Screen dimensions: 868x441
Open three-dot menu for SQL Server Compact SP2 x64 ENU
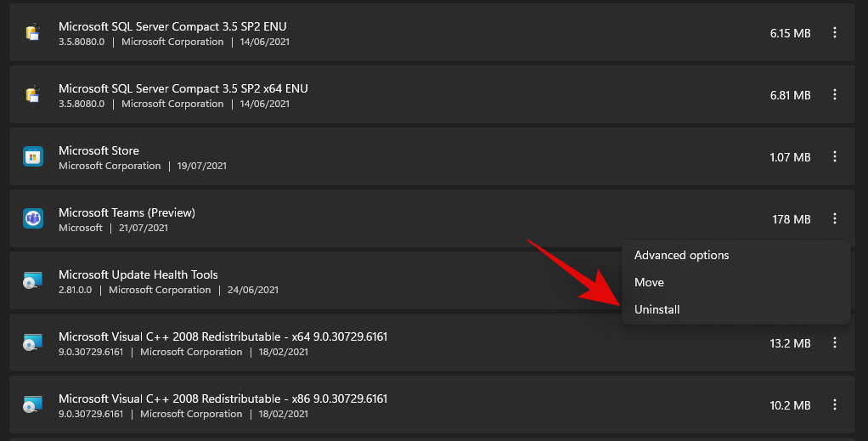(x=834, y=94)
